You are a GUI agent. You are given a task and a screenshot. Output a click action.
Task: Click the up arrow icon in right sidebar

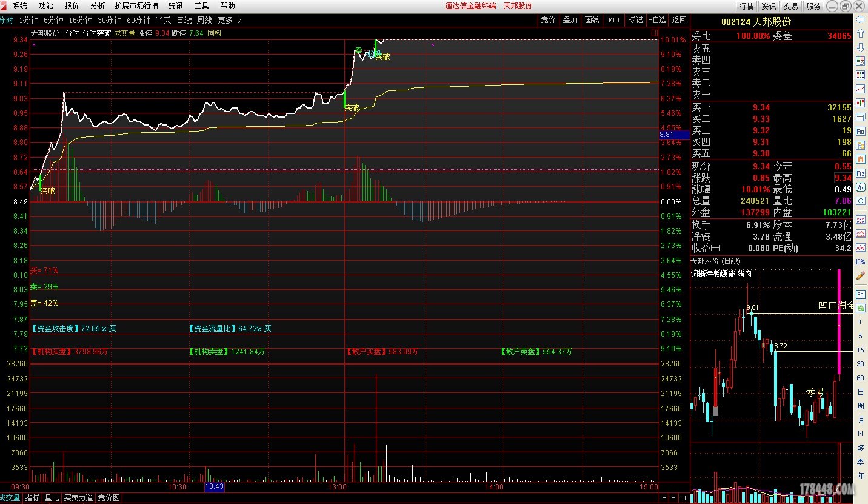coord(860,33)
